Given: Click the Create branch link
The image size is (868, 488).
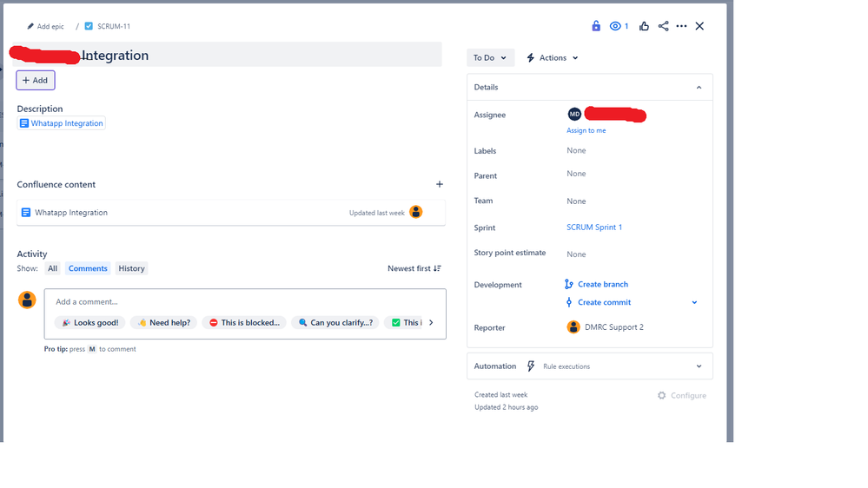Looking at the screenshot, I should coord(603,285).
